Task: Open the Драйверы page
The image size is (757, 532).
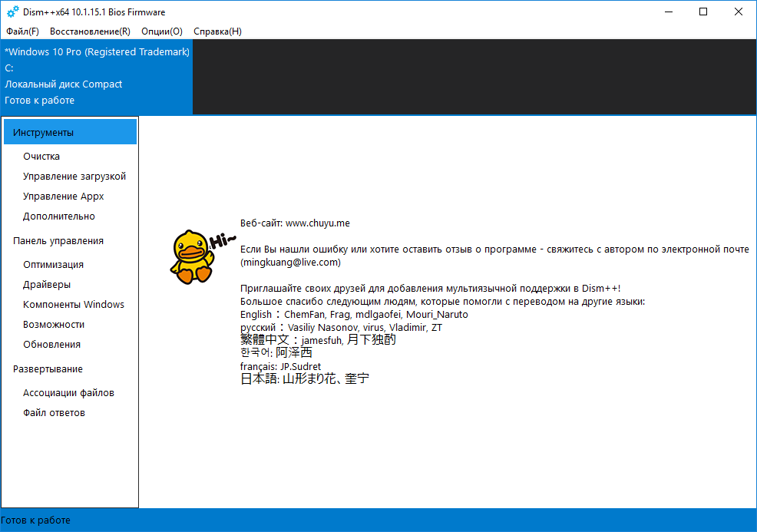Action: tap(47, 284)
